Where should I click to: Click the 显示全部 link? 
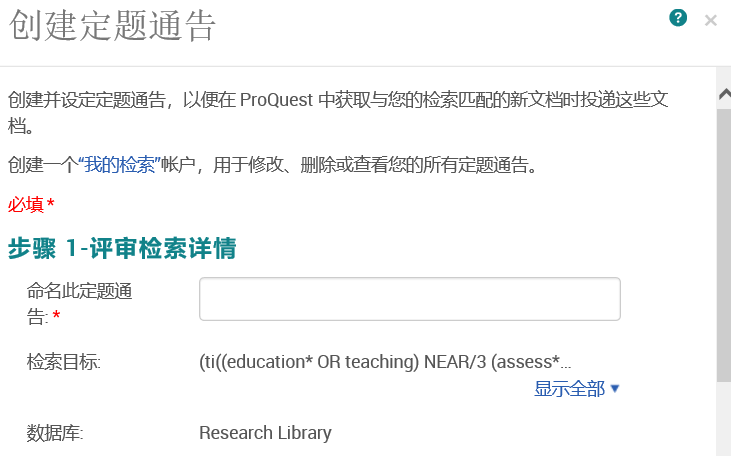pyautogui.click(x=569, y=388)
